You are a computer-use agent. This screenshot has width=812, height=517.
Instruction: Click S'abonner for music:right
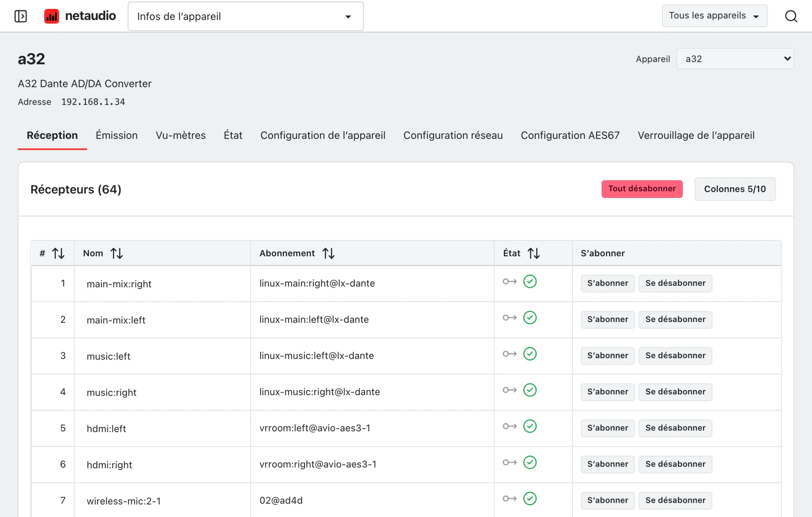[x=607, y=392]
